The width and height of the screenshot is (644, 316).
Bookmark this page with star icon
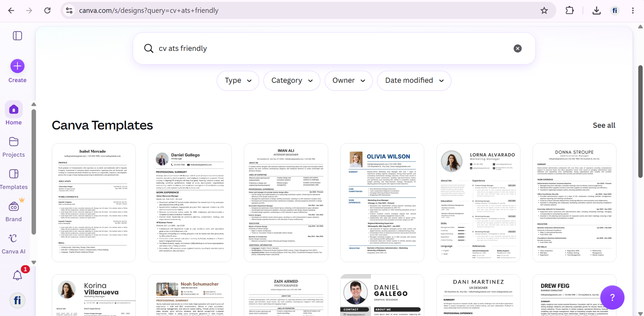click(x=544, y=10)
